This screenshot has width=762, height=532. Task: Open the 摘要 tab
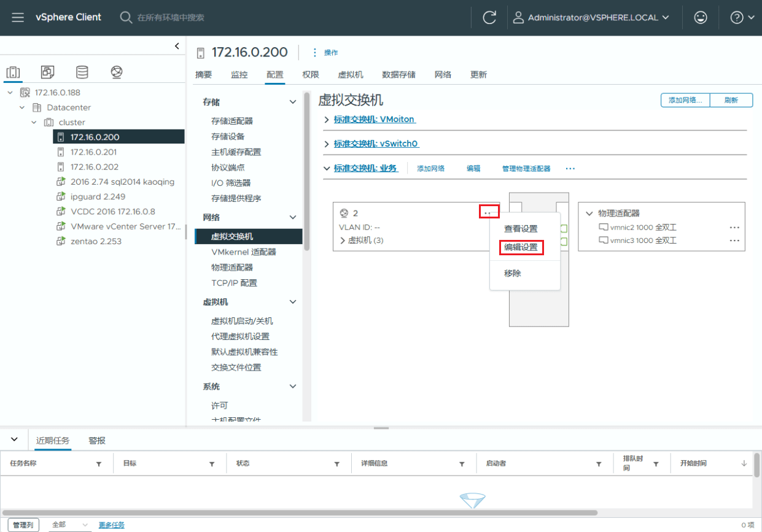pos(204,75)
